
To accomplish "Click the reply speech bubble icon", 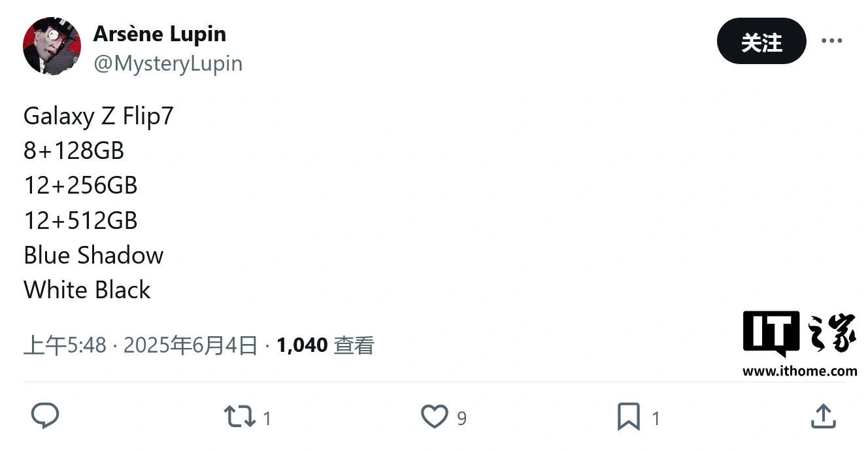I will tap(45, 416).
